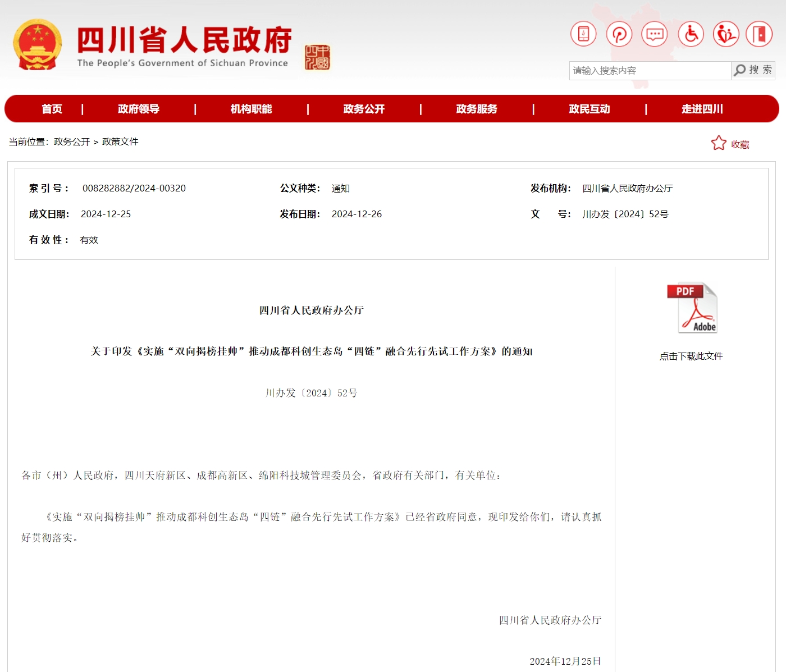Screen dimensions: 786x672
Task: Click the mobile phone version icon
Action: (583, 34)
